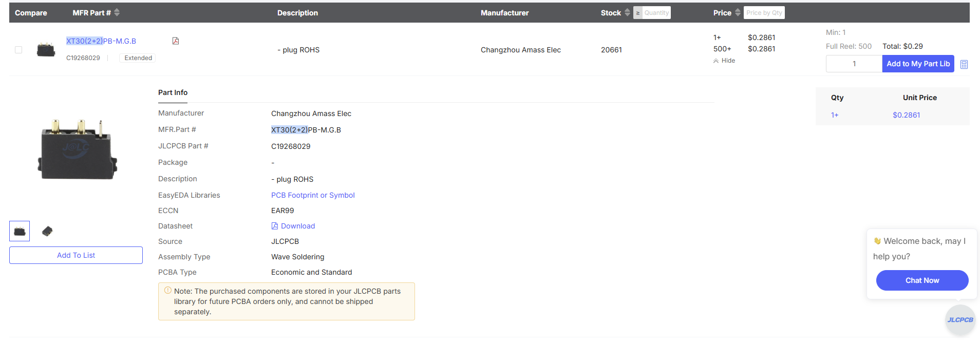Open the PCB Footprint or Symbol link
Image resolution: width=980 pixels, height=343 pixels.
pyautogui.click(x=313, y=195)
